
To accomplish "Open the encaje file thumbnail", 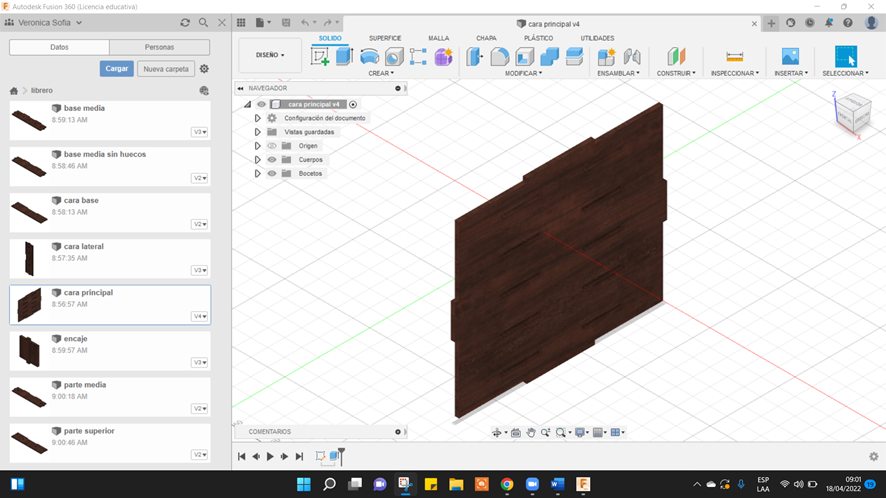I will click(29, 351).
